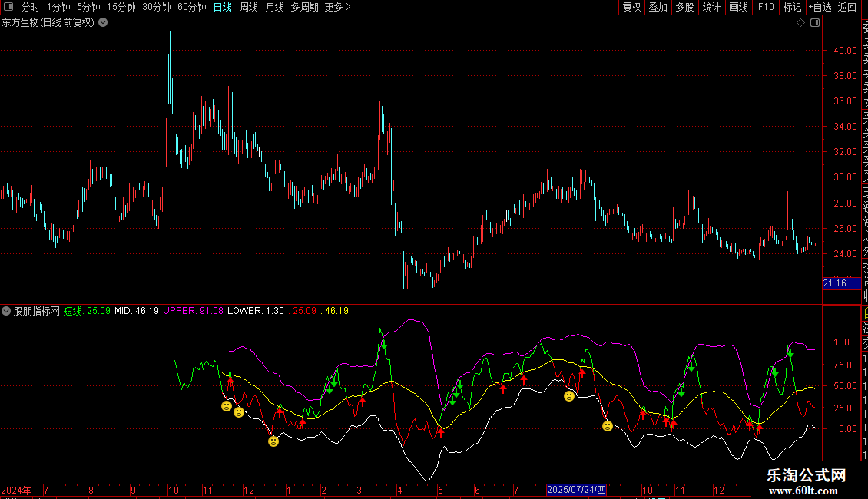This screenshot has height=499, width=868.
Task: Click the 2025/07/24/四 date marker
Action: coord(576,490)
